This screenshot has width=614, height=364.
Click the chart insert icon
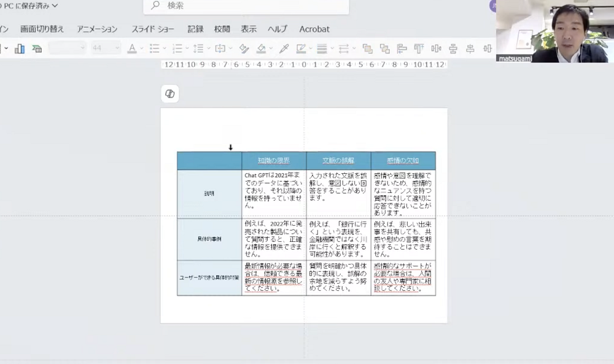[19, 48]
